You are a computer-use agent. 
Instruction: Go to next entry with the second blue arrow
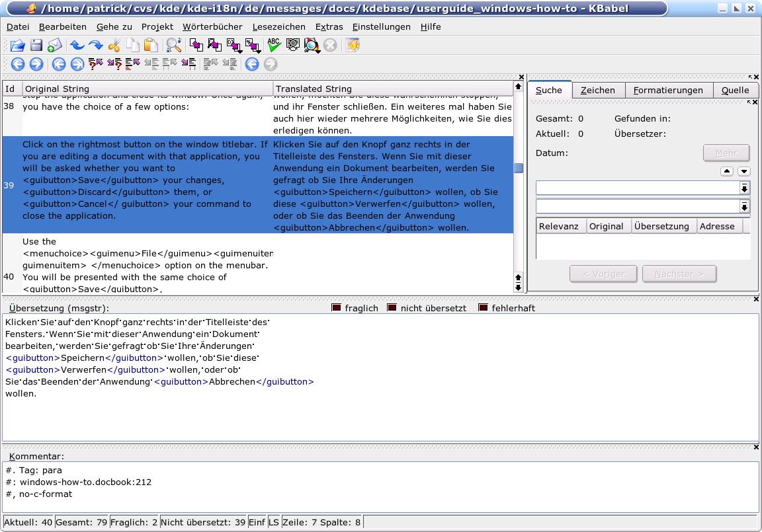point(36,64)
